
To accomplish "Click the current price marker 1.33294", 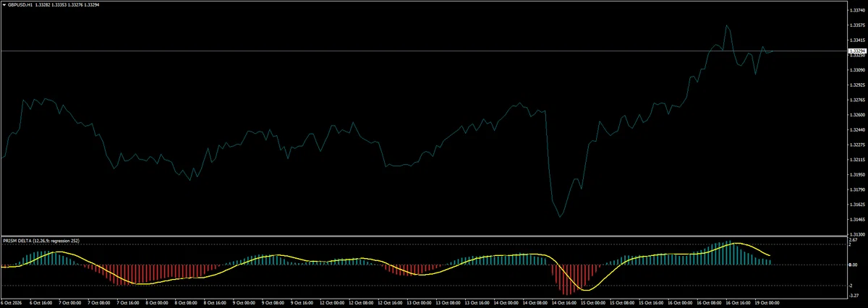I will 856,51.
